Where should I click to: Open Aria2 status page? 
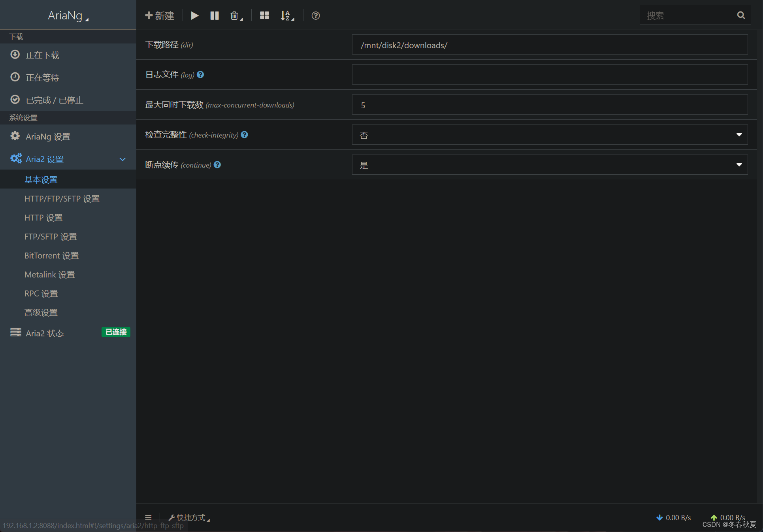coord(68,333)
